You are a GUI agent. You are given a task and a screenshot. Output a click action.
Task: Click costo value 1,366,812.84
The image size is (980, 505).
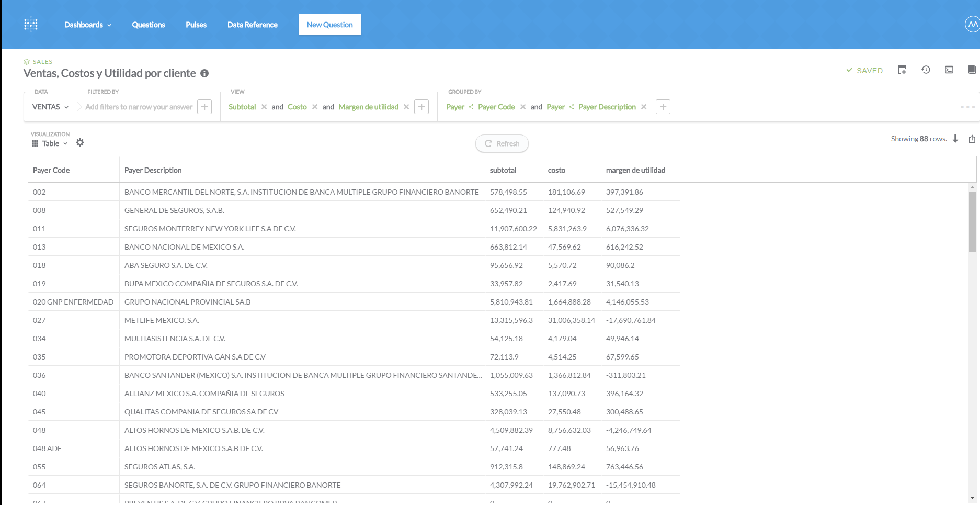pyautogui.click(x=572, y=375)
